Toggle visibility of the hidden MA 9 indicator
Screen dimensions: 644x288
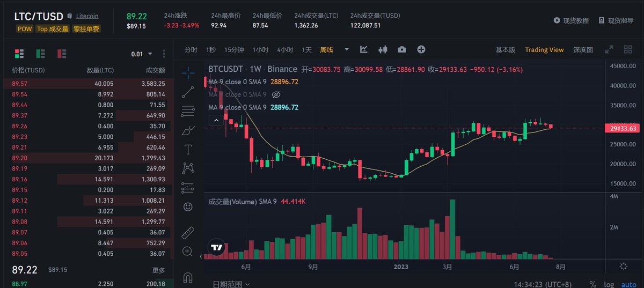276,94
